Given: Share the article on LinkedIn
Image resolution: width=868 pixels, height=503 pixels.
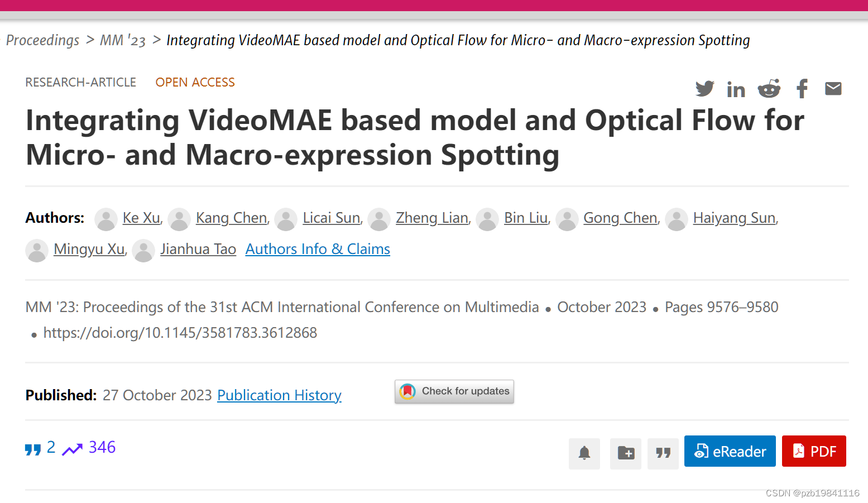Looking at the screenshot, I should [736, 88].
